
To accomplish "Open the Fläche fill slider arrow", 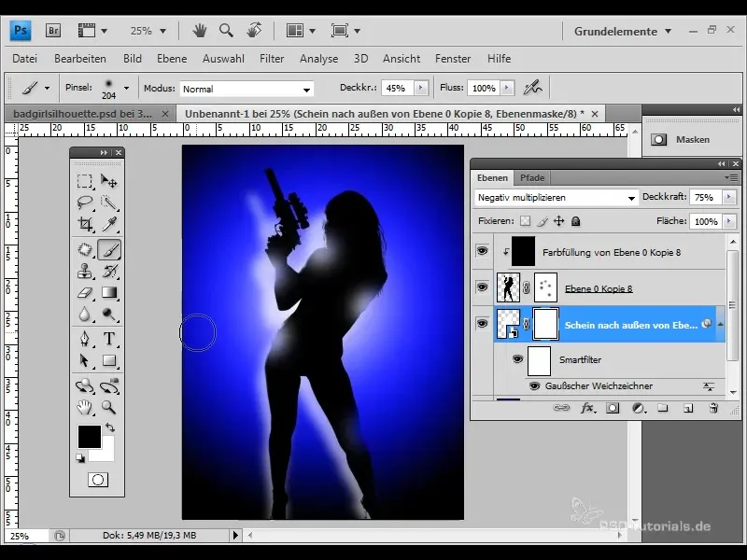I will pos(728,221).
